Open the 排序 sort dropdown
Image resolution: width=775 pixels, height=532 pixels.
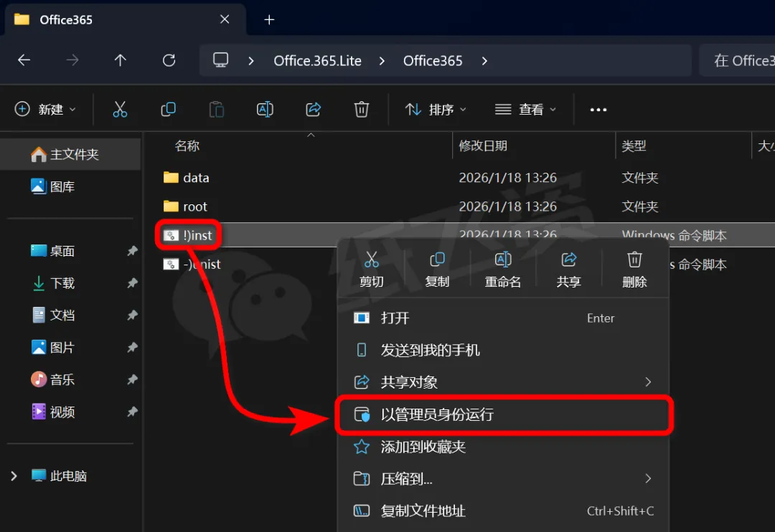[436, 109]
